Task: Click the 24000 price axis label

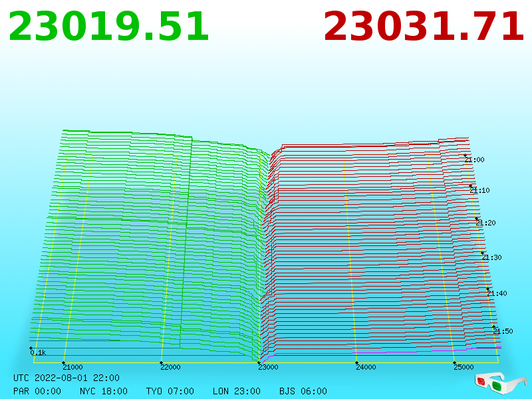Action: pos(366,367)
